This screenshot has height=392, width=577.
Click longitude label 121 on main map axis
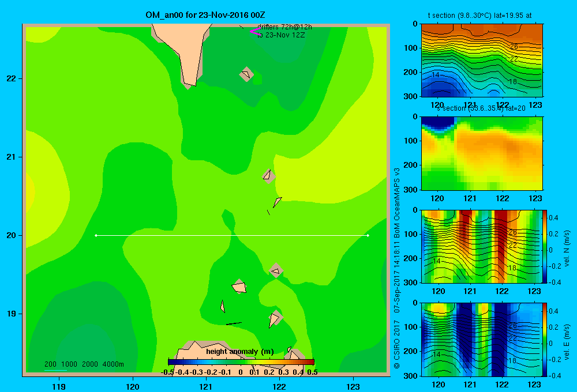[206, 386]
